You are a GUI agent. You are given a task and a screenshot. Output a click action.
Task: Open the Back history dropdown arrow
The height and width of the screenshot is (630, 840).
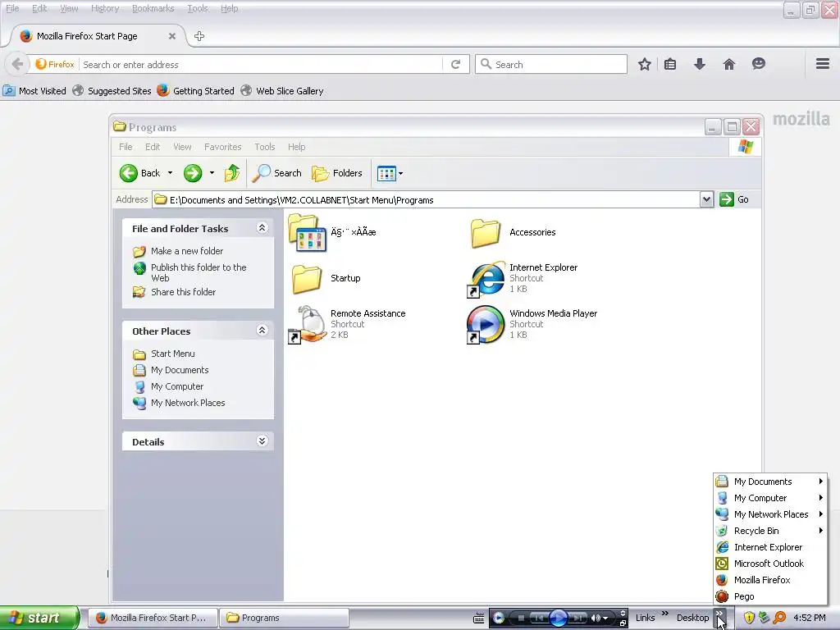[170, 173]
